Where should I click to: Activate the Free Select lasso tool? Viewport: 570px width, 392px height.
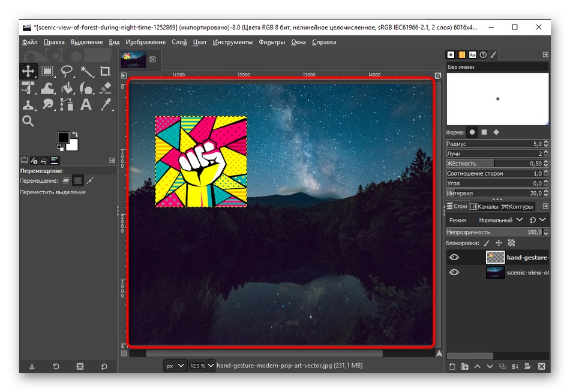[67, 71]
